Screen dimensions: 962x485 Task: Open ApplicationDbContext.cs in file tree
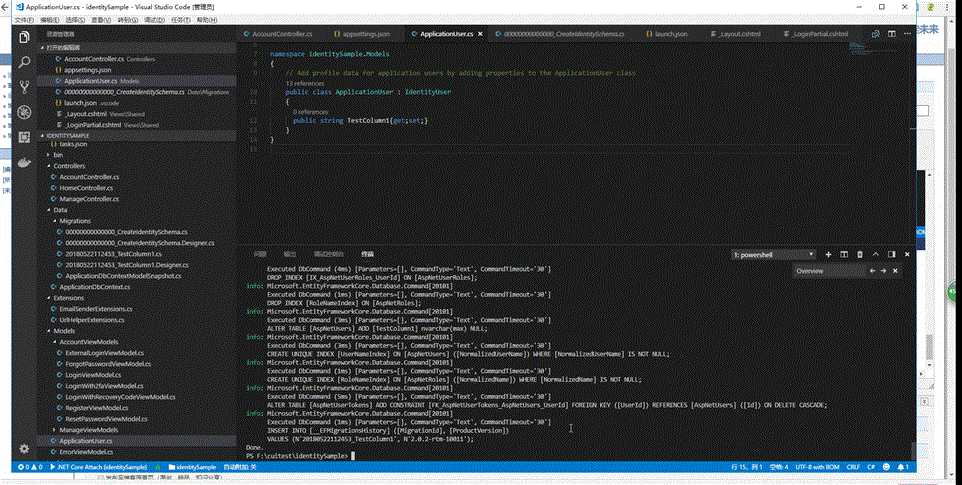94,287
